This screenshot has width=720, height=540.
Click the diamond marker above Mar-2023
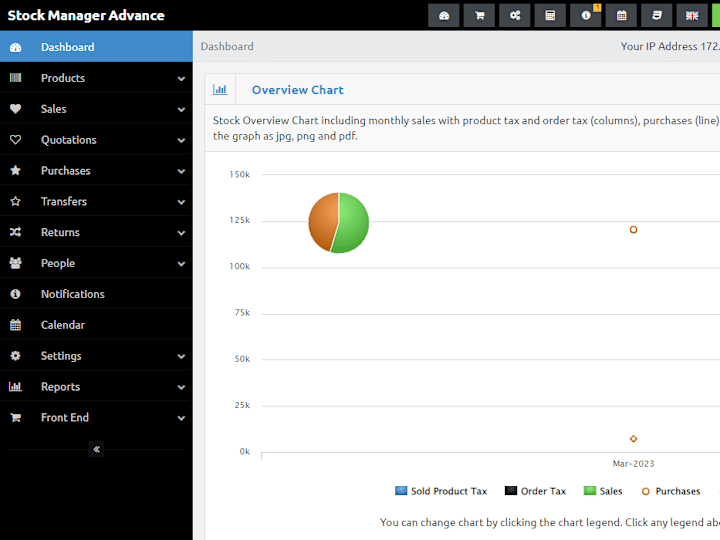633,439
